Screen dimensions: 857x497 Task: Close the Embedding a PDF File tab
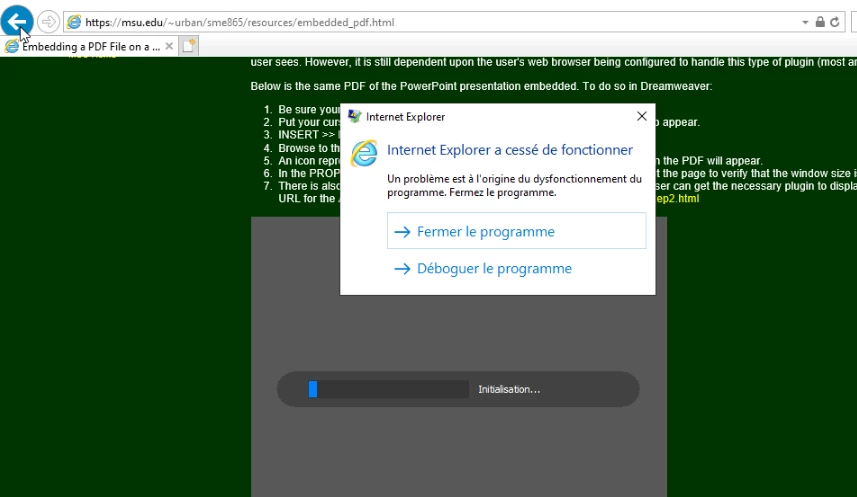[x=169, y=46]
